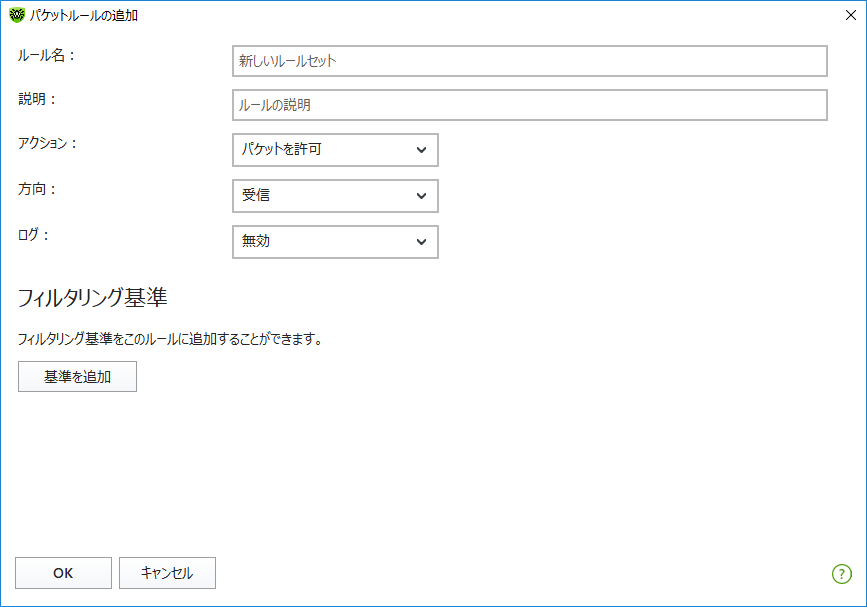This screenshot has height=607, width=867.
Task: Click the Dr.Web spider icon in title bar
Action: pyautogui.click(x=17, y=15)
